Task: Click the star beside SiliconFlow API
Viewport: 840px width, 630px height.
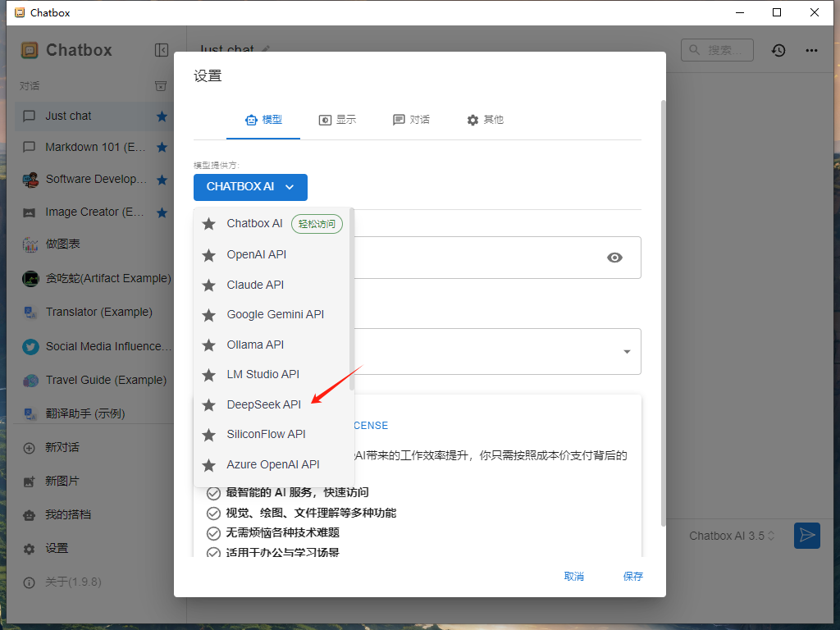Action: pyautogui.click(x=209, y=435)
